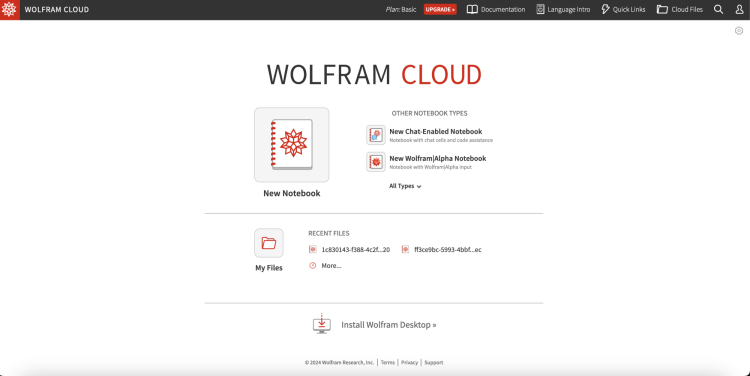Click the Documentation book icon
This screenshot has height=376, width=750.
[x=472, y=10]
